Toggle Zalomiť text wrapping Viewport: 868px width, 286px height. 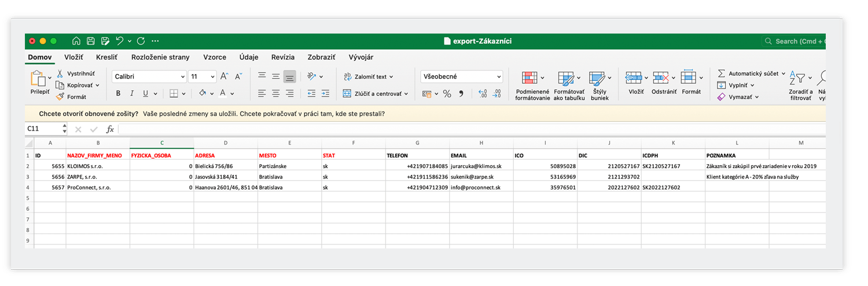tap(368, 76)
